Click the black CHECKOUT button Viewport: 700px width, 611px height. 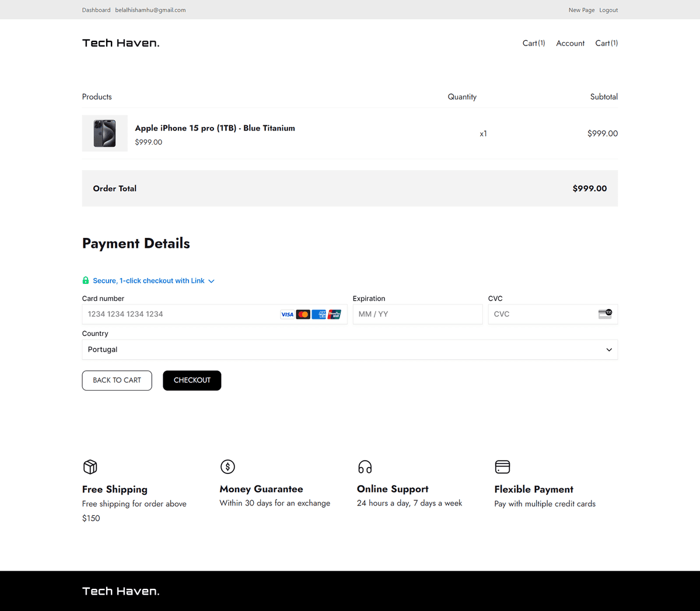coord(192,380)
